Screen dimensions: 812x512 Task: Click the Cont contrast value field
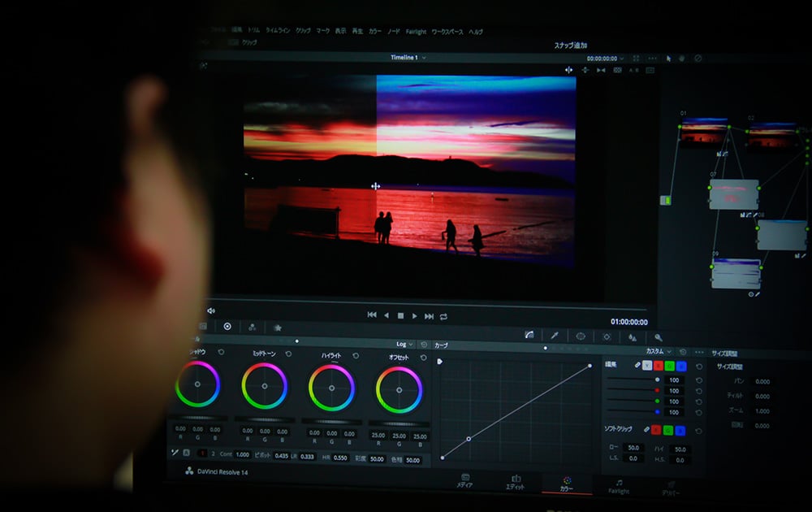(x=243, y=454)
